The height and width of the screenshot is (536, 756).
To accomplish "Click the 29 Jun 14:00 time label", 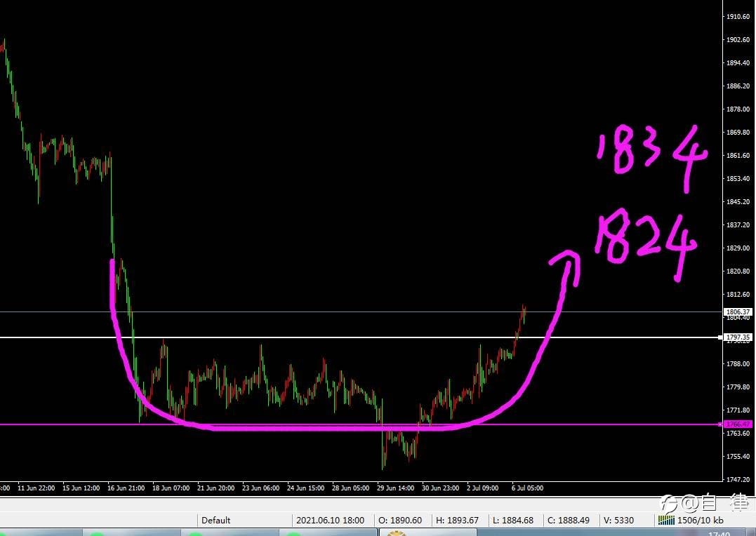I will click(395, 488).
